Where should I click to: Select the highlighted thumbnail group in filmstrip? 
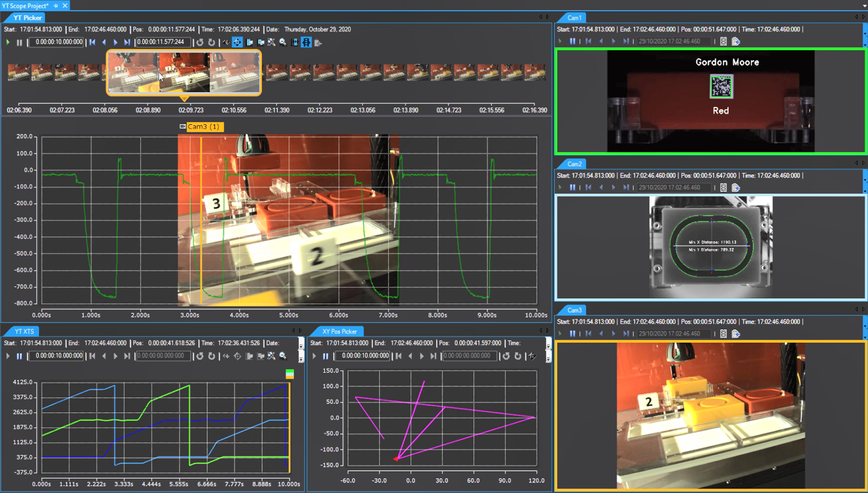pyautogui.click(x=184, y=73)
